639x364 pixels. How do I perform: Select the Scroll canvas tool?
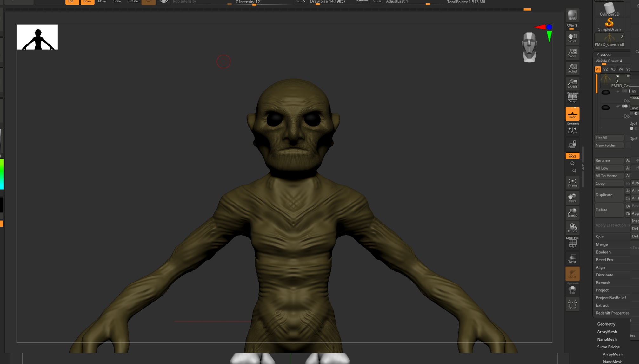[572, 38]
